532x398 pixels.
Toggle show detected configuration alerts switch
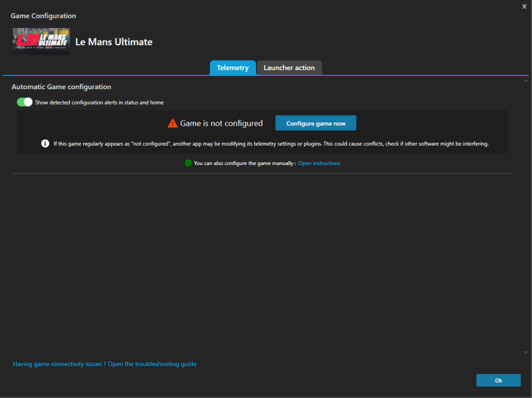(x=25, y=102)
